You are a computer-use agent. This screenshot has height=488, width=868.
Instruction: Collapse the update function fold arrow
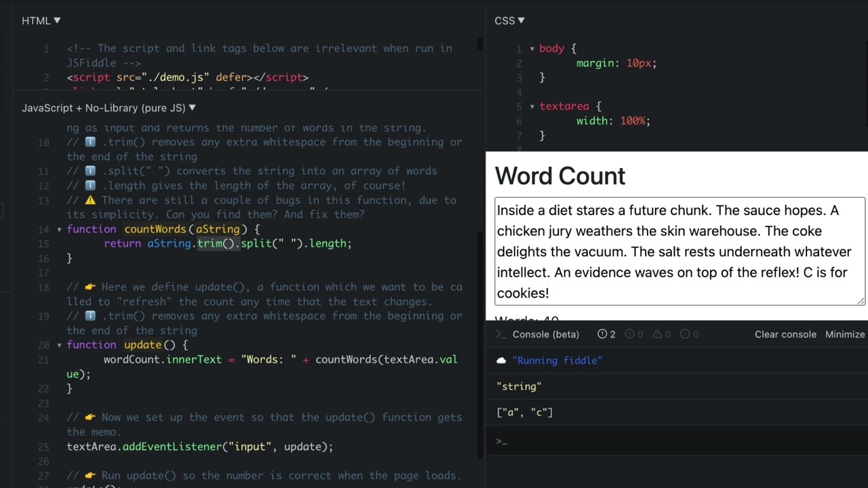(x=59, y=345)
